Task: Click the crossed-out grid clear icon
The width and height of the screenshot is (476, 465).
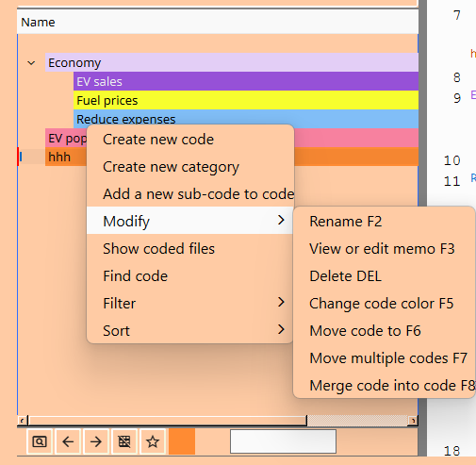Action: [x=124, y=441]
